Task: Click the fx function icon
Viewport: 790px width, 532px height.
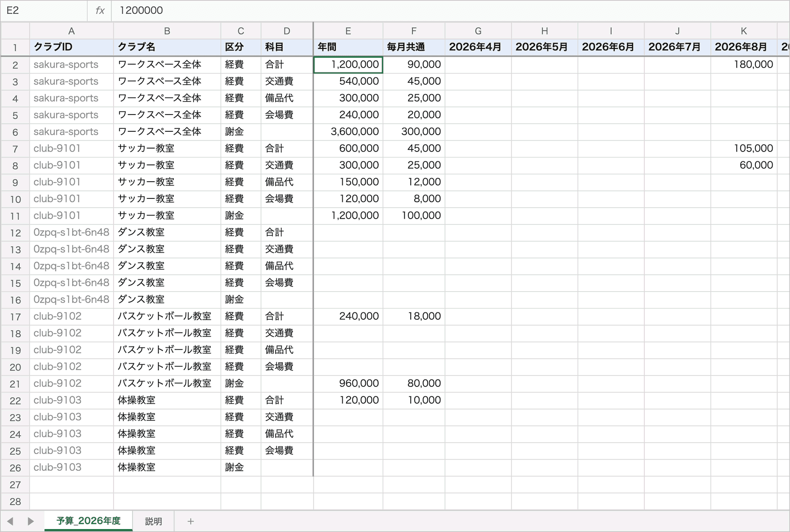Action: [100, 10]
